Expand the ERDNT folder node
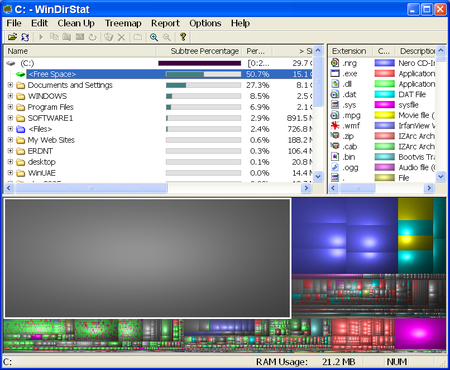Screen dimensions: 450x370 point(10,151)
